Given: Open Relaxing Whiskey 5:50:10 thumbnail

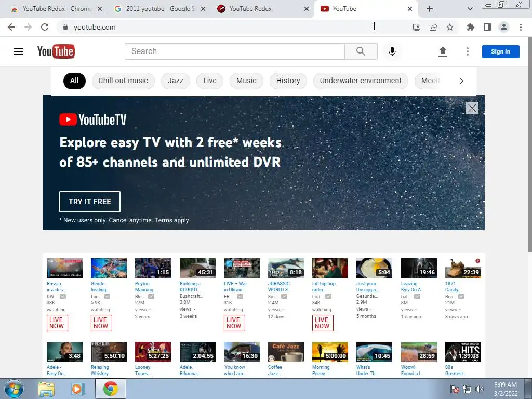Looking at the screenshot, I should pos(109,352).
